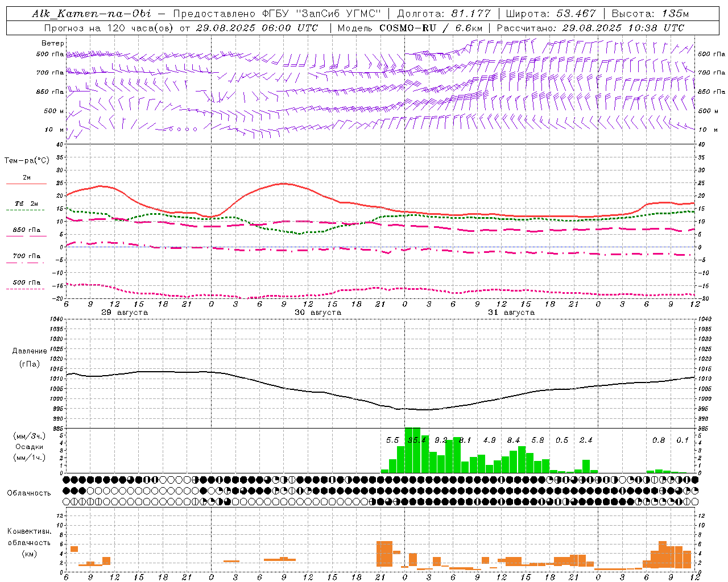Click the (мм/1ч.) precipitation unit label
This screenshot has height=582, width=728.
click(x=29, y=458)
